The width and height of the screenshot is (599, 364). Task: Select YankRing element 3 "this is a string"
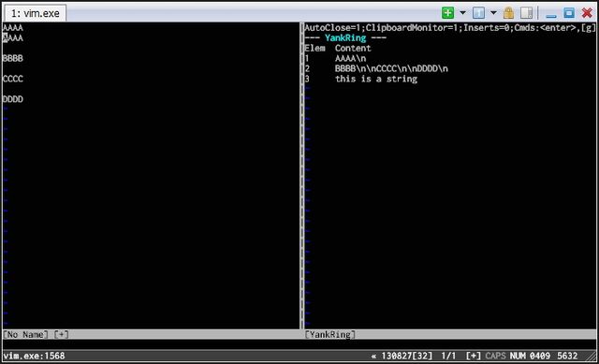pyautogui.click(x=376, y=79)
